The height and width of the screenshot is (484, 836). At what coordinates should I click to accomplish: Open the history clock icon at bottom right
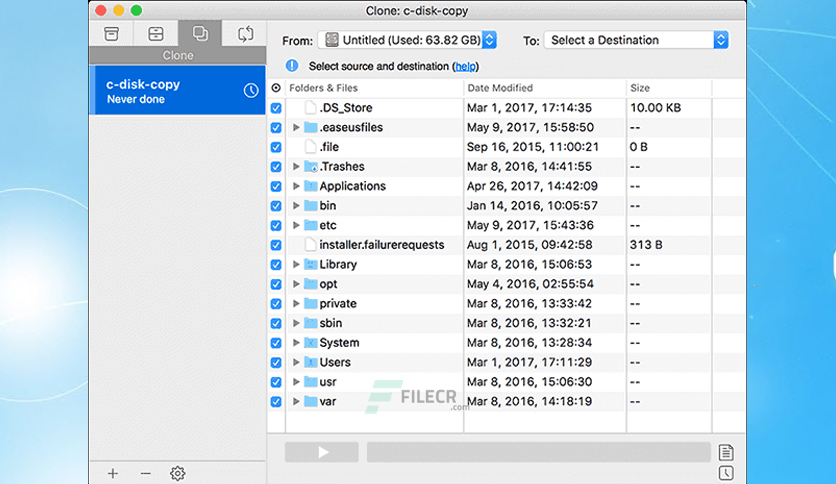point(726,473)
